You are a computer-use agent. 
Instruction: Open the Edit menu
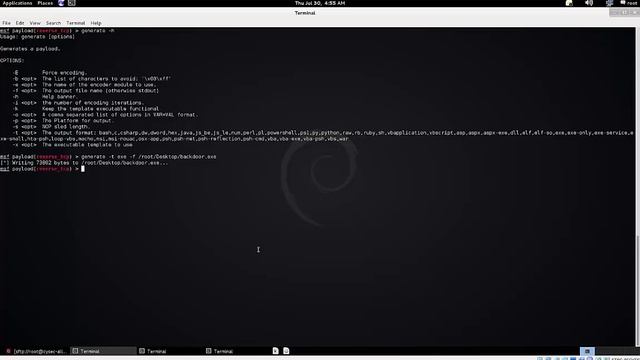click(20, 23)
